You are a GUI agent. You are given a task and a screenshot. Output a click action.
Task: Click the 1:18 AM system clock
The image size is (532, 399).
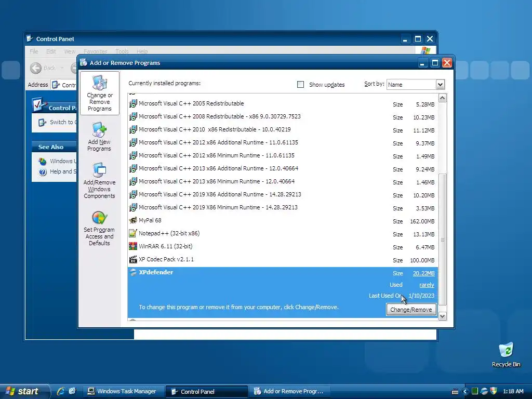click(513, 392)
